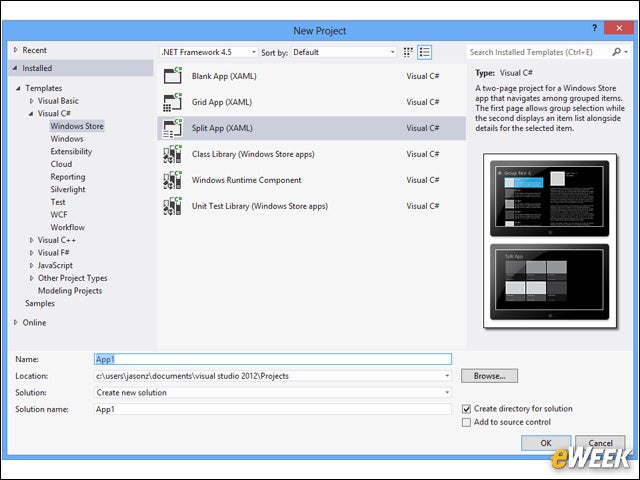Select the Workflow tree item
This screenshot has height=480, width=640.
point(68,227)
